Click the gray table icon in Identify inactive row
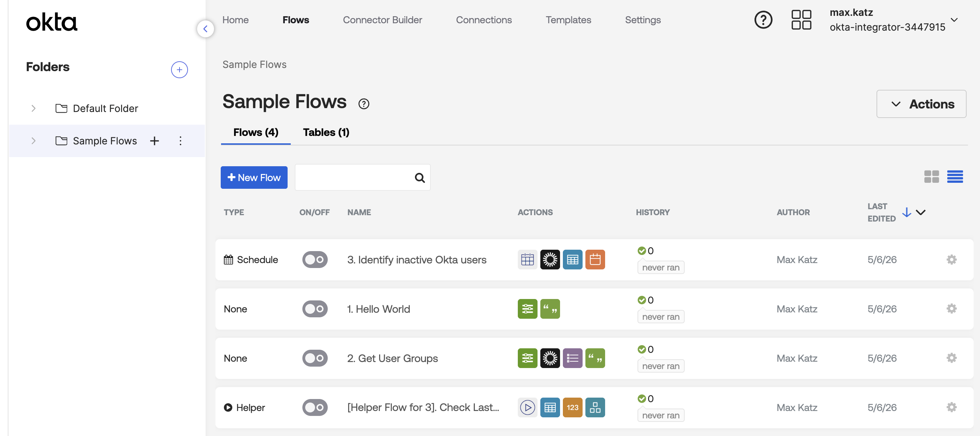 [x=527, y=260]
